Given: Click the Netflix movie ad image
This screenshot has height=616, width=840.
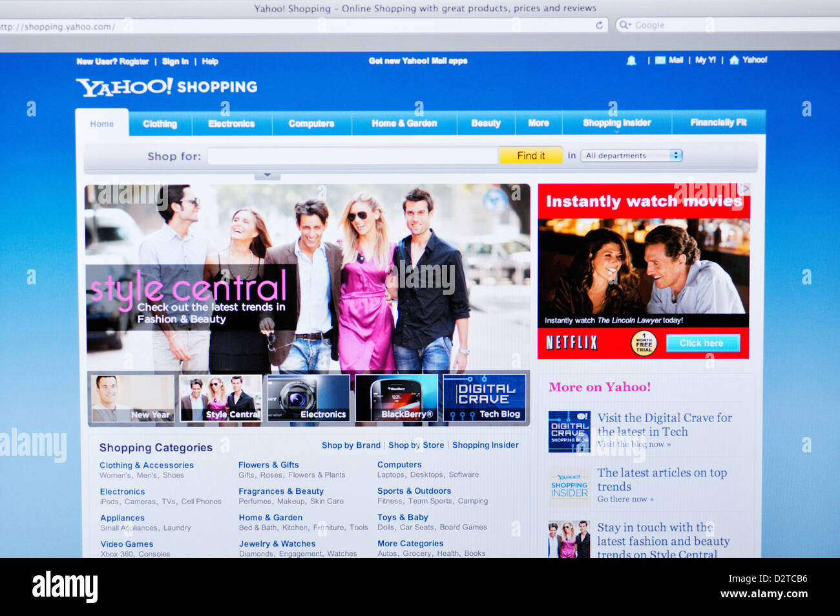Looking at the screenshot, I should [x=644, y=266].
